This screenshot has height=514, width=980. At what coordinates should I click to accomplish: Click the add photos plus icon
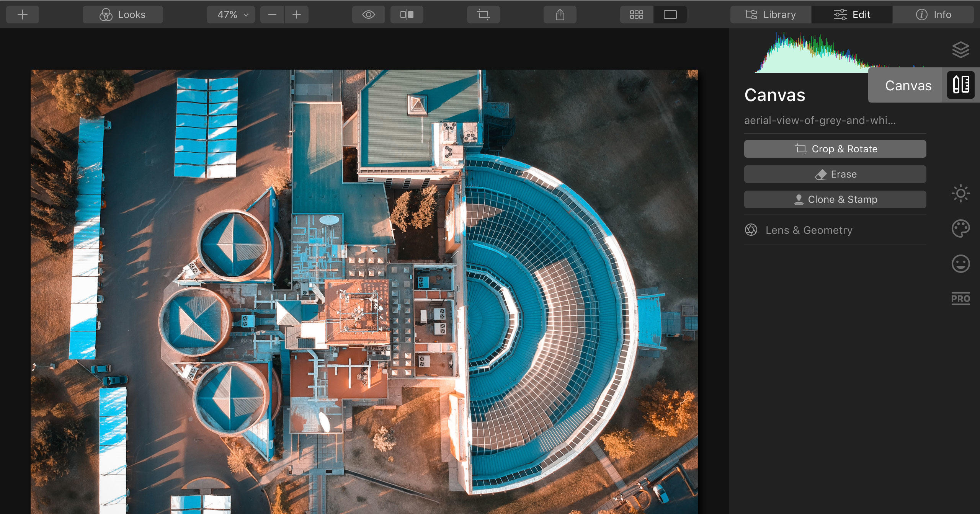point(22,15)
